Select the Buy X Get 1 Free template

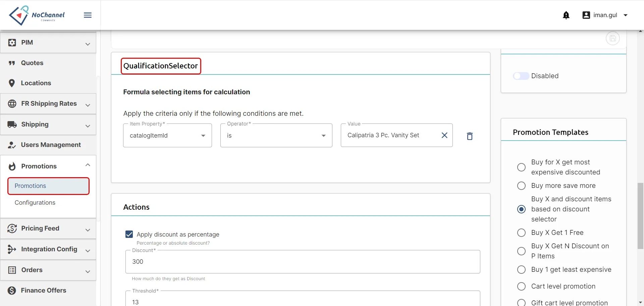click(x=521, y=233)
